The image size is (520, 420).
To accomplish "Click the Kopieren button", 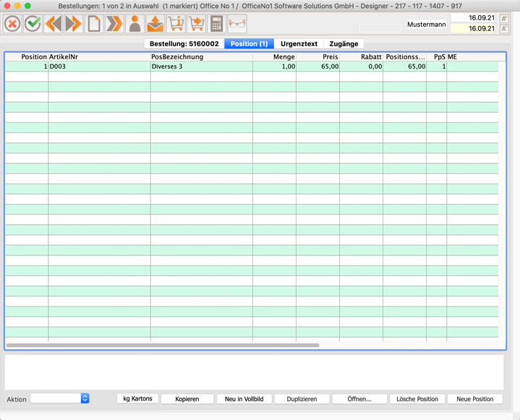I will coord(187,399).
